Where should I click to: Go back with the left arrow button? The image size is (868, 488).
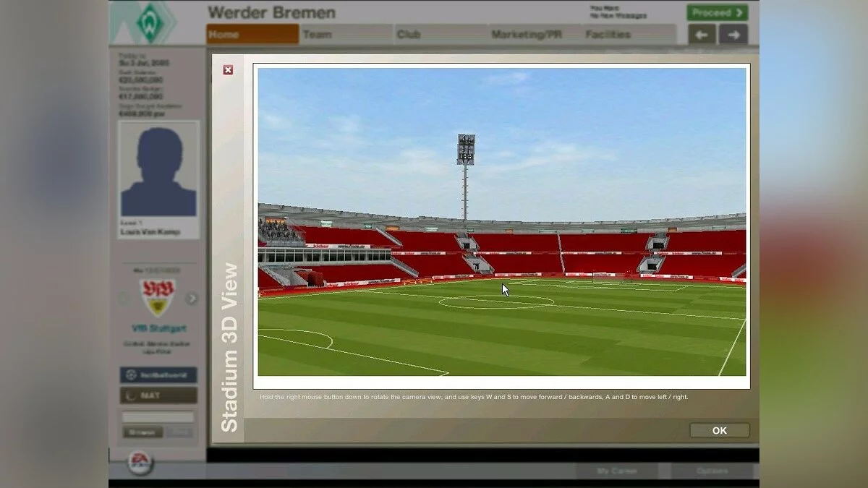click(x=702, y=34)
